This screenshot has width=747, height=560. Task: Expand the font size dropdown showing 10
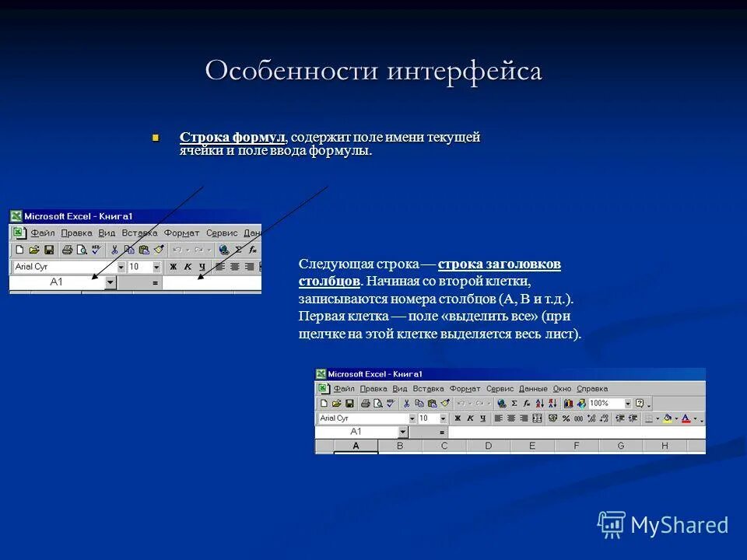(443, 417)
